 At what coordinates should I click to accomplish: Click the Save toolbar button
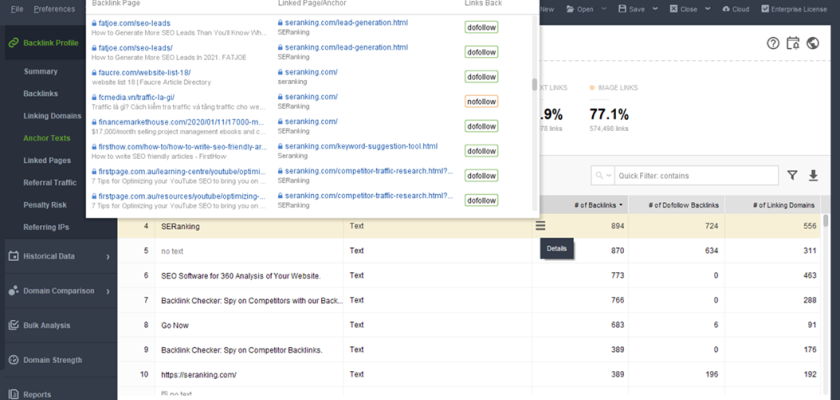pos(631,9)
